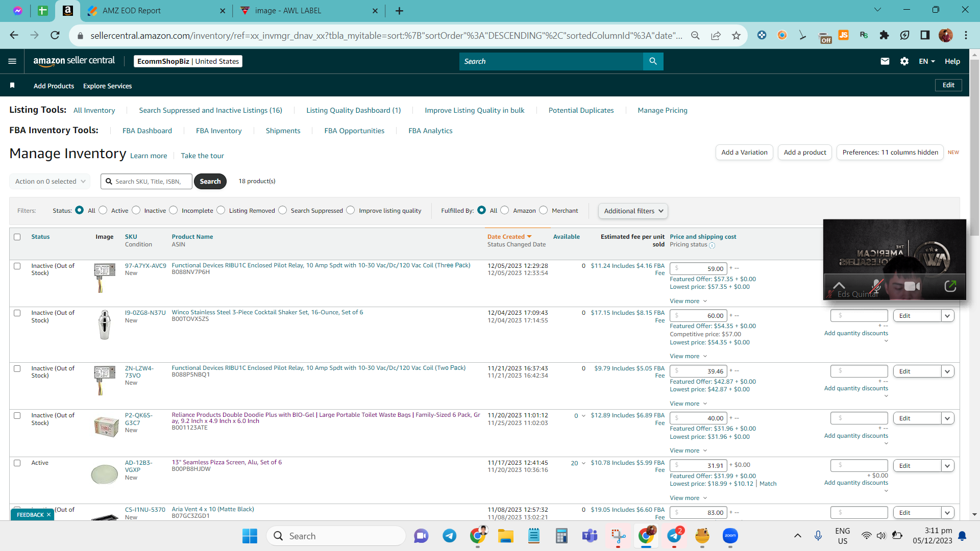Select the Inactive status radio button
This screenshot has width=980, height=551.
pos(136,210)
